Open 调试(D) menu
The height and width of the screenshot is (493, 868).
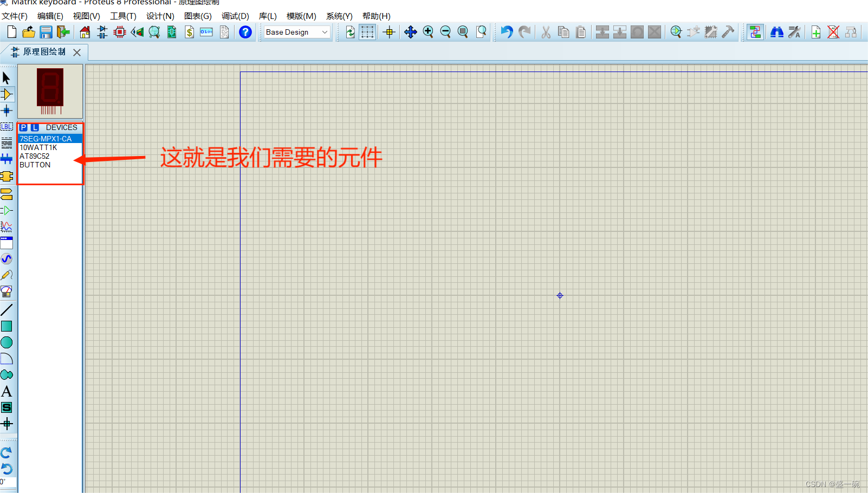click(235, 16)
